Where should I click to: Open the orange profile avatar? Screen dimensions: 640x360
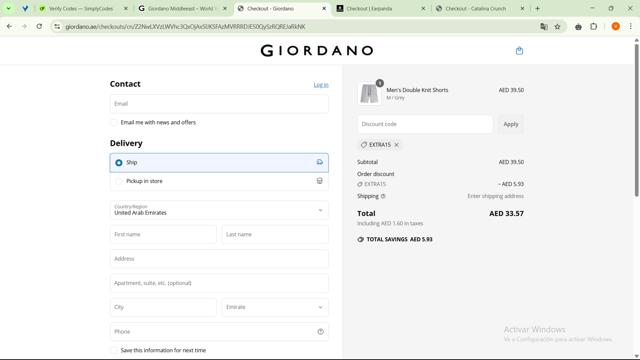tap(616, 27)
